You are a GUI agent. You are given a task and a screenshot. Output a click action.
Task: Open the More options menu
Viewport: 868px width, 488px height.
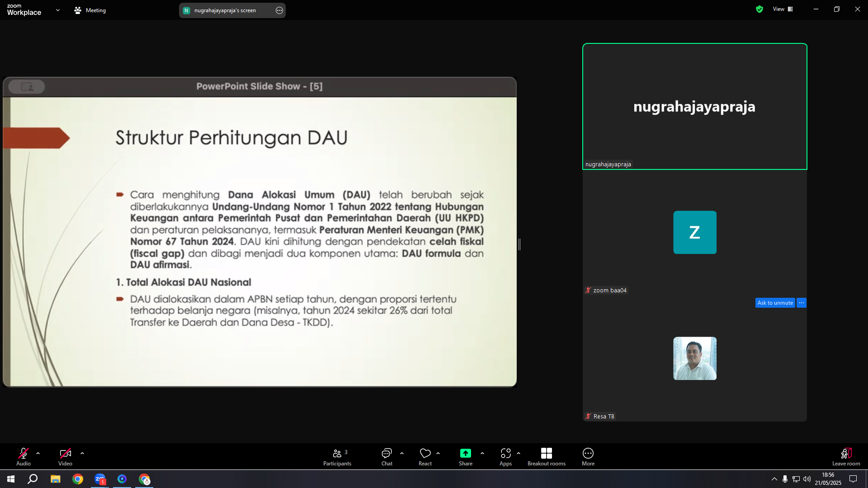(588, 456)
